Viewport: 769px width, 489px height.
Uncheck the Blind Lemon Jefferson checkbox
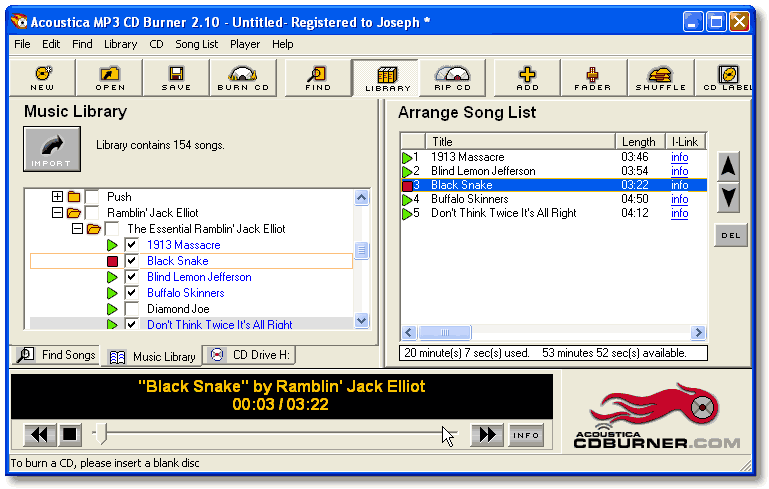pos(131,277)
